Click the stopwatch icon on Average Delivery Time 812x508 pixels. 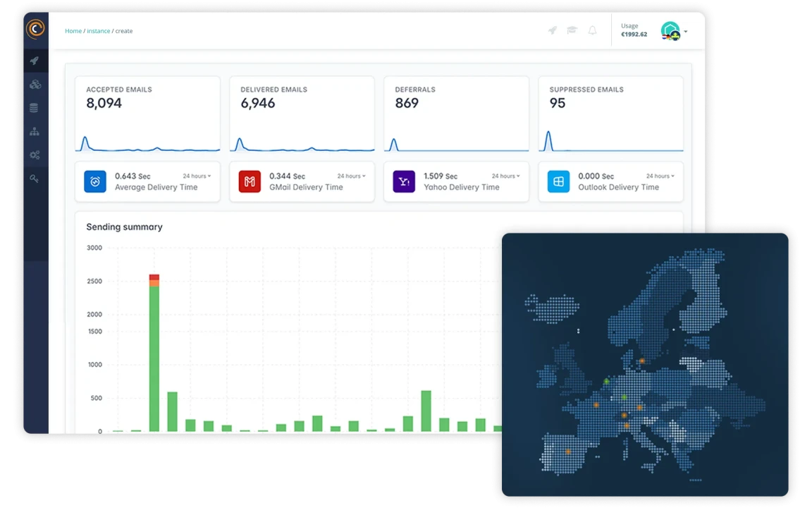(x=94, y=181)
